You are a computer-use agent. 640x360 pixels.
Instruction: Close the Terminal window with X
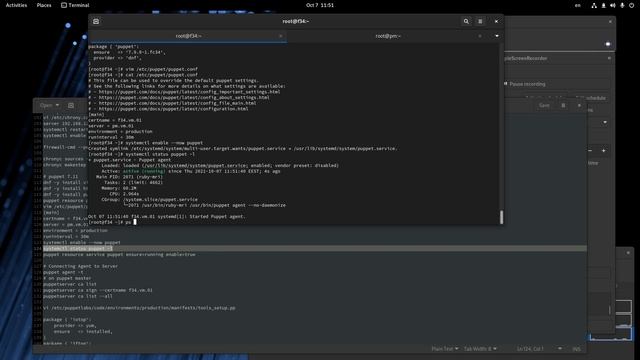coord(496,21)
